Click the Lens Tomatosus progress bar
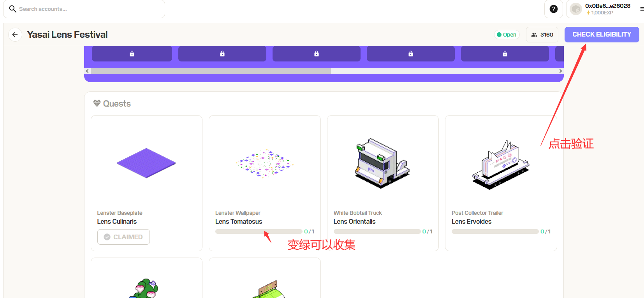Screen dimensions: 644x298 point(259,231)
